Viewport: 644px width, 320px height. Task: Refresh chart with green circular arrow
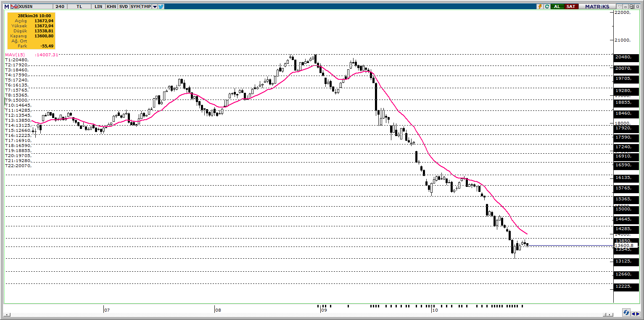[x=547, y=6]
